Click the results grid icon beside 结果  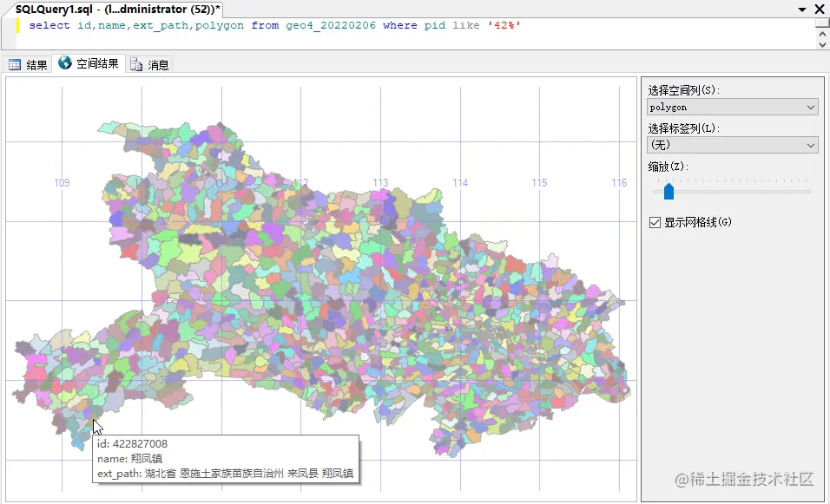(15, 64)
